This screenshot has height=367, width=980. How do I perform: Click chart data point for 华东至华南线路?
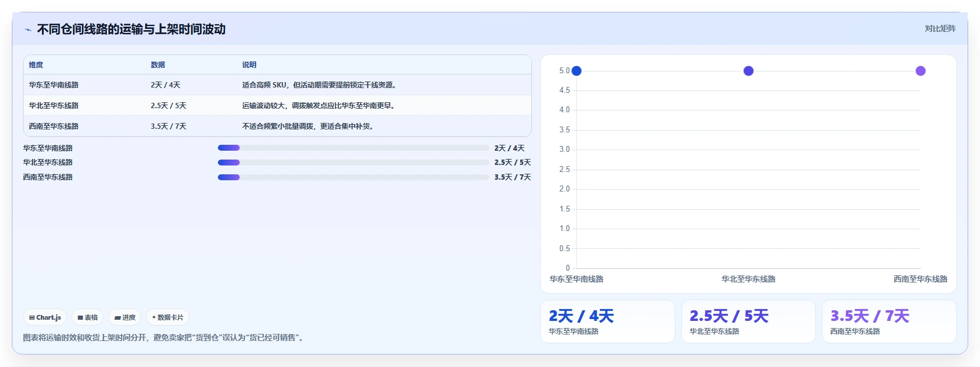pyautogui.click(x=577, y=71)
